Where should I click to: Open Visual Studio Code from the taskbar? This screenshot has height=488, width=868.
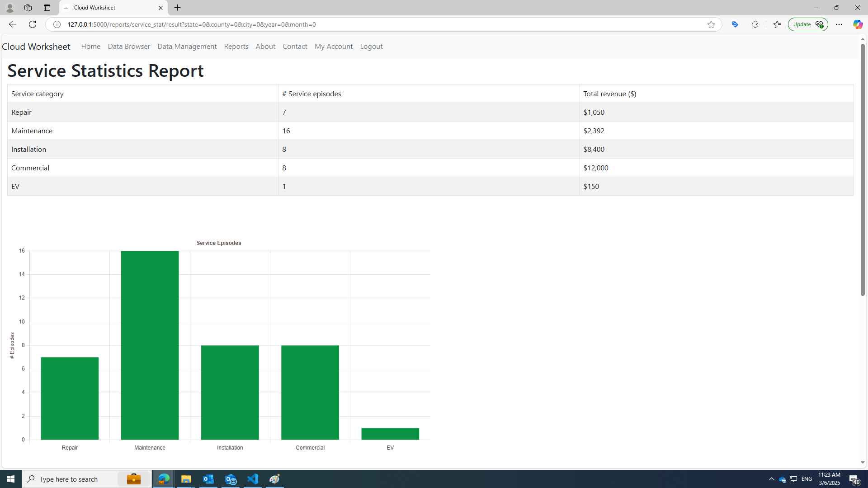click(x=253, y=479)
